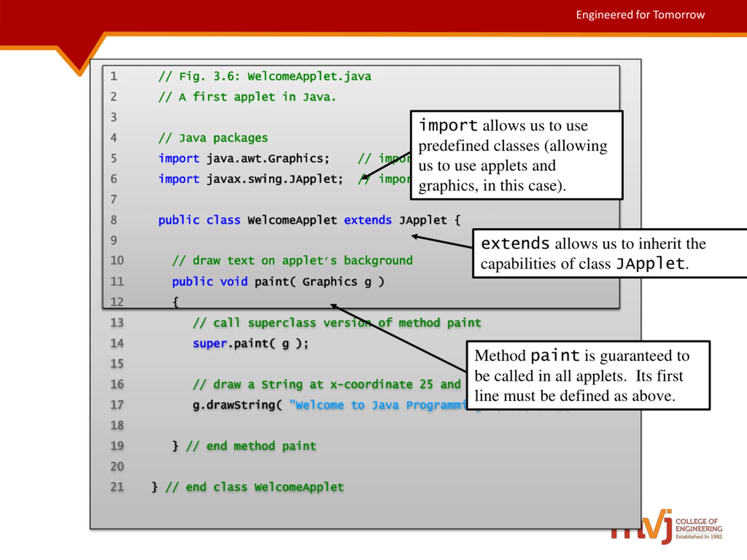Image resolution: width=747 pixels, height=560 pixels.
Task: Click the 'Welcome to Java Programming' string literal
Action: point(378,405)
